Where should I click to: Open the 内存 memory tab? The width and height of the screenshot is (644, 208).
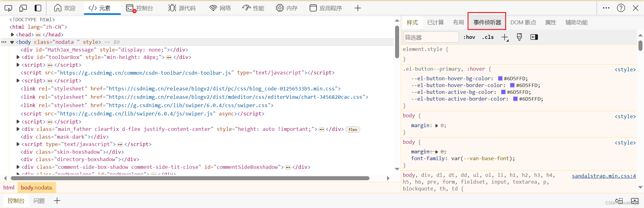point(287,8)
